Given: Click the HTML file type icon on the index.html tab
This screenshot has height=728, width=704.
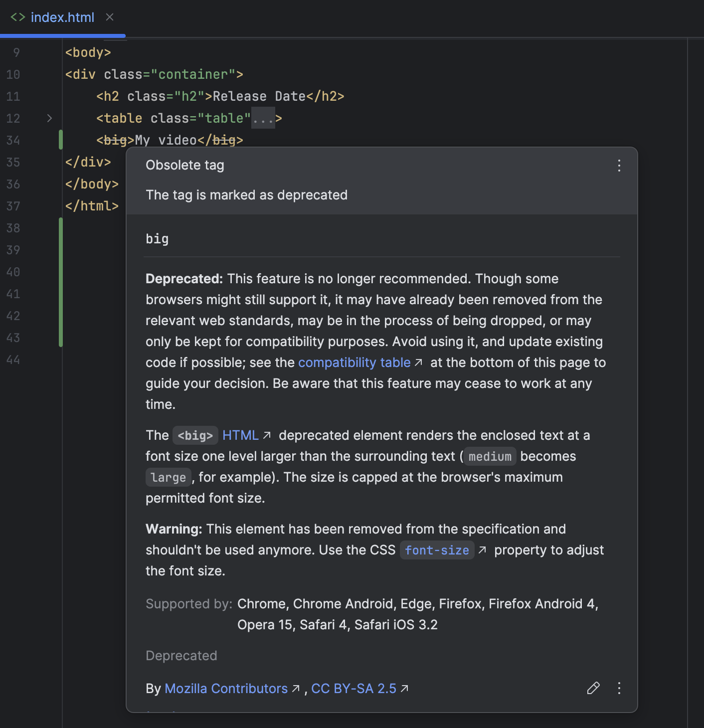Looking at the screenshot, I should pos(17,17).
